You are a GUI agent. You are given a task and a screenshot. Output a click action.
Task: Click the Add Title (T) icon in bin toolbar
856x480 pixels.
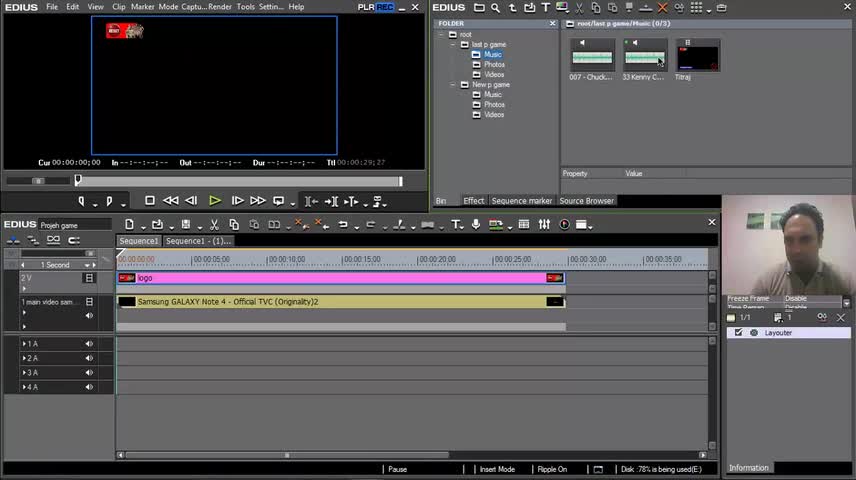545,7
